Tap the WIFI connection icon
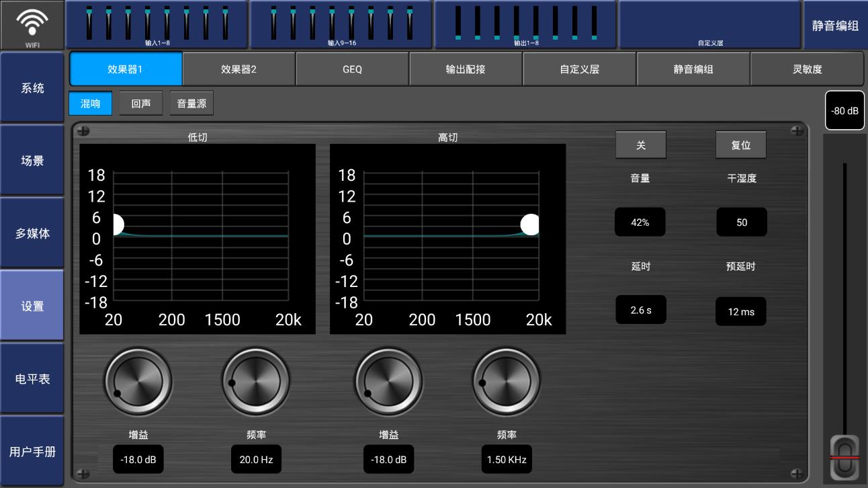 (x=32, y=25)
